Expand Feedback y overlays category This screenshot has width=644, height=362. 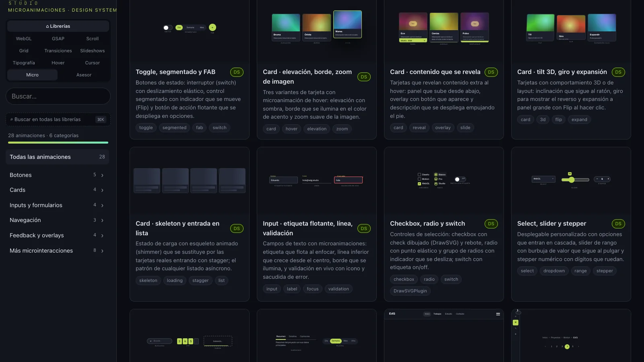(x=58, y=235)
